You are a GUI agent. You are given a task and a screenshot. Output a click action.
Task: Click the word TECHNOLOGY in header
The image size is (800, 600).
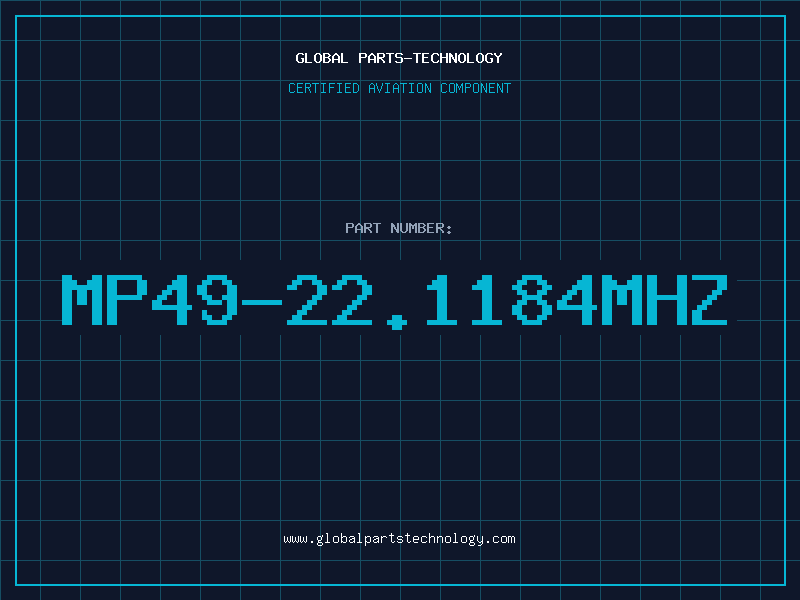pos(458,58)
